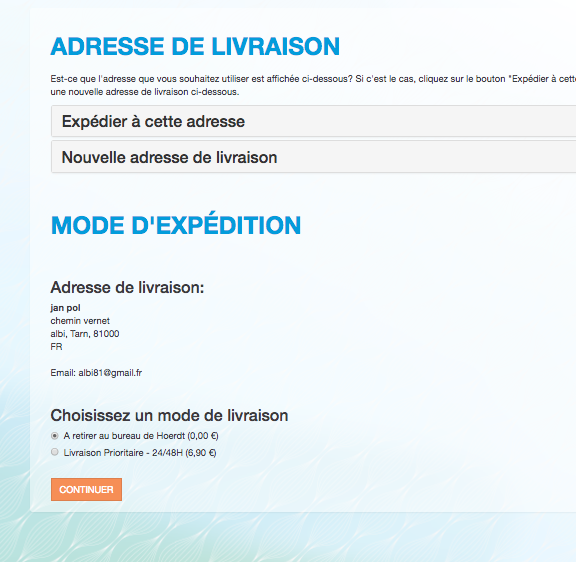
Task: Click the '(6,90 €)' price of priority delivery
Action: [201, 453]
